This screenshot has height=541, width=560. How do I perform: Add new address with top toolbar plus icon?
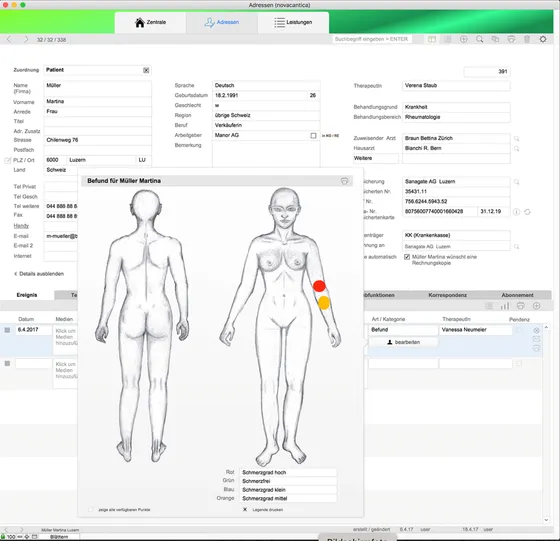click(x=464, y=39)
